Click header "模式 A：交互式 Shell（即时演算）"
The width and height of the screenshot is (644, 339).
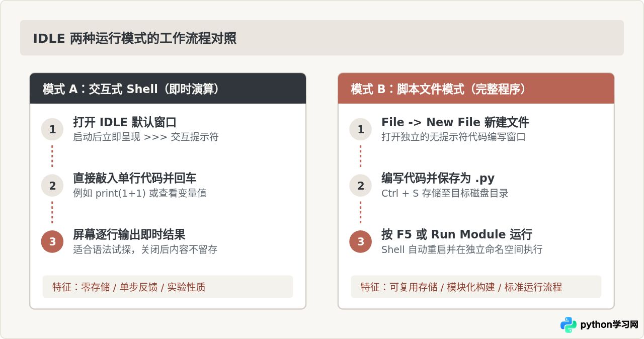click(168, 89)
